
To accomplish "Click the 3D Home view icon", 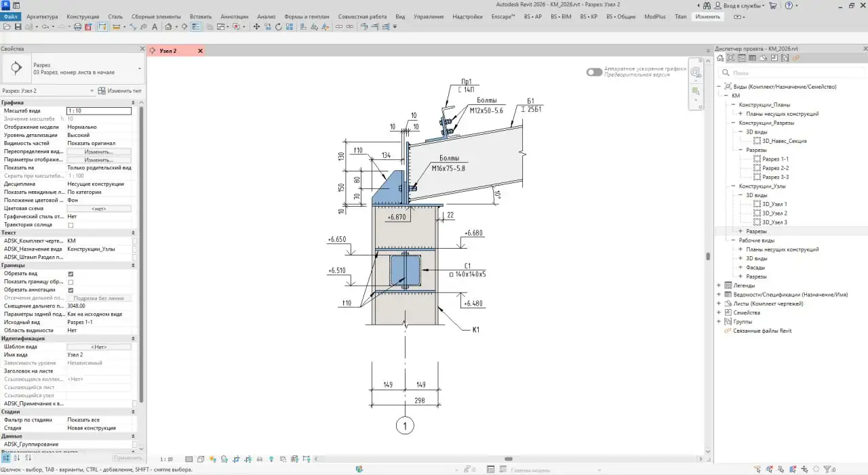I will [170, 26].
